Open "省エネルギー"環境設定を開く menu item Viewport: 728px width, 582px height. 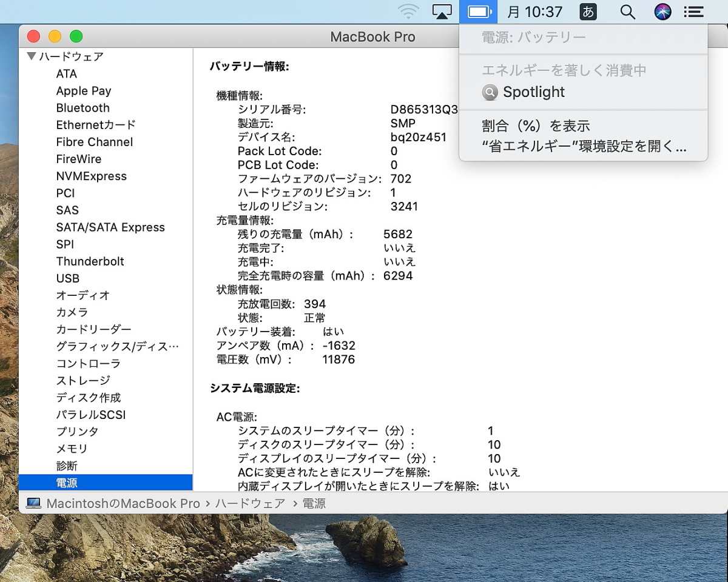pos(584,147)
